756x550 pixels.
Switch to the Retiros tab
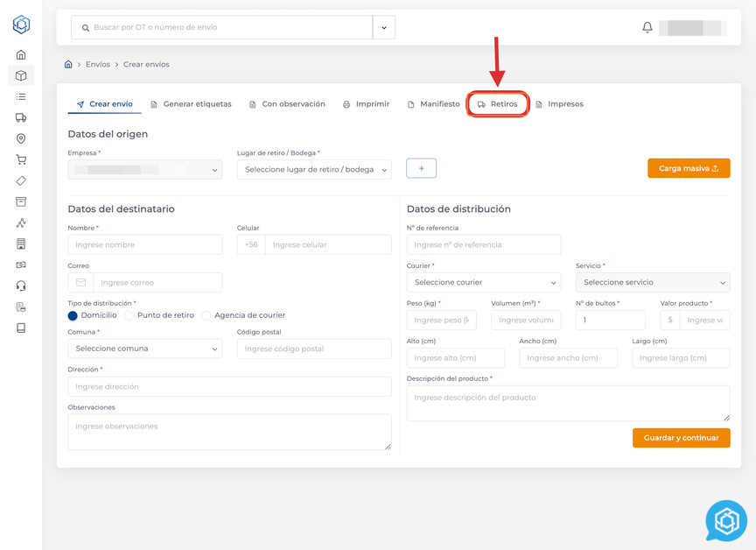pyautogui.click(x=497, y=104)
